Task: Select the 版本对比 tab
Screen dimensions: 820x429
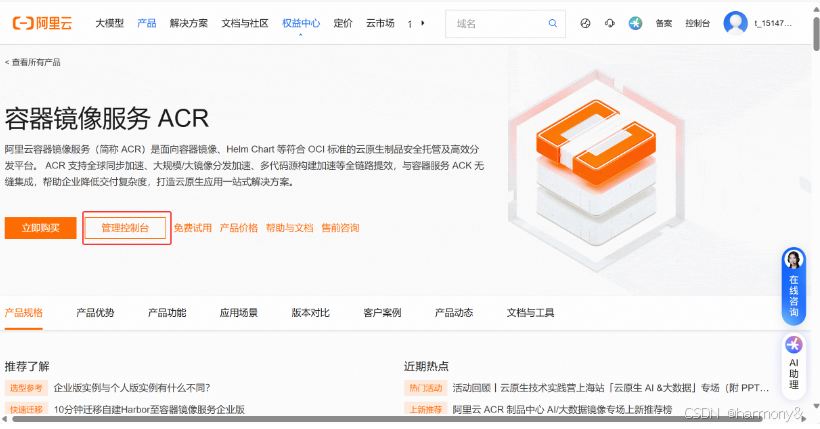Action: click(311, 313)
